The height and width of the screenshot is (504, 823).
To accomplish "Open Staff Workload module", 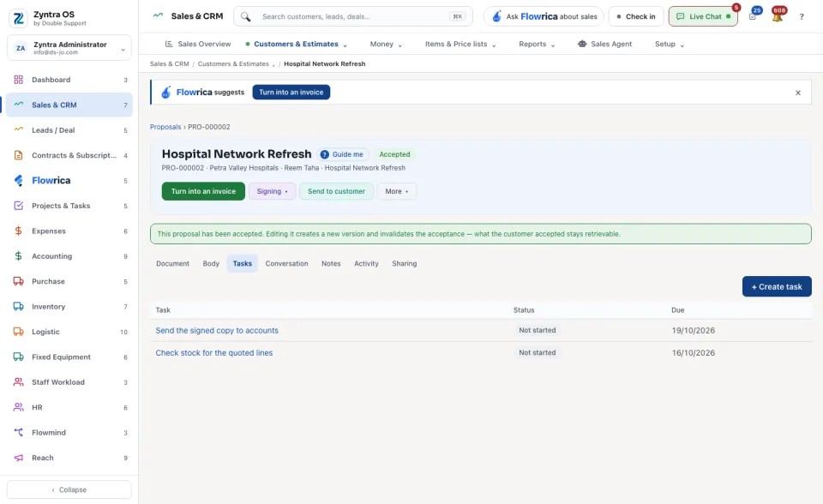I will tap(69, 382).
